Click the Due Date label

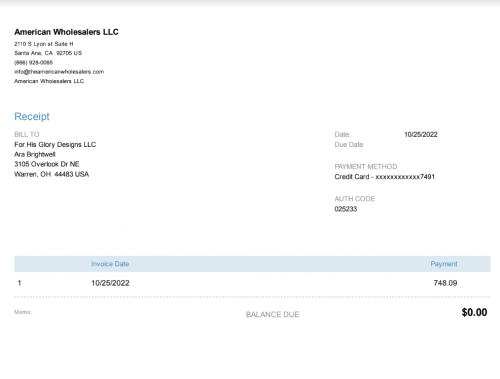pyautogui.click(x=349, y=144)
